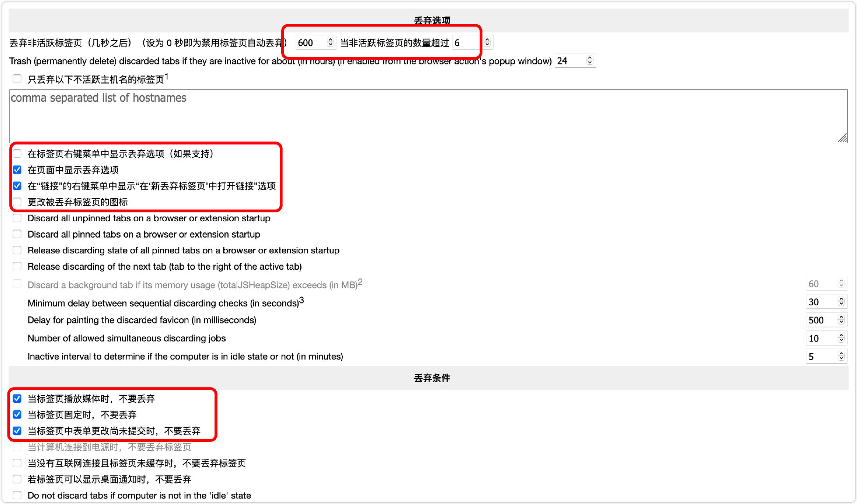Click the 600 seconds inactive tab field
This screenshot has width=857, height=504.
[315, 42]
